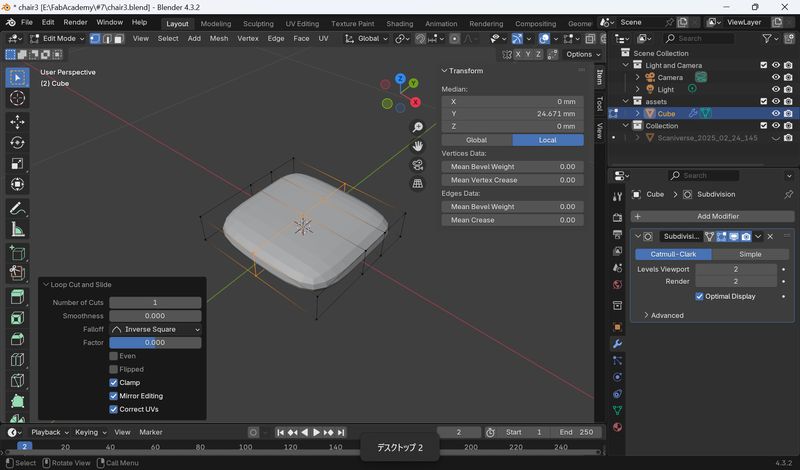
Task: Toggle the Flipped checkbox
Action: click(x=114, y=369)
